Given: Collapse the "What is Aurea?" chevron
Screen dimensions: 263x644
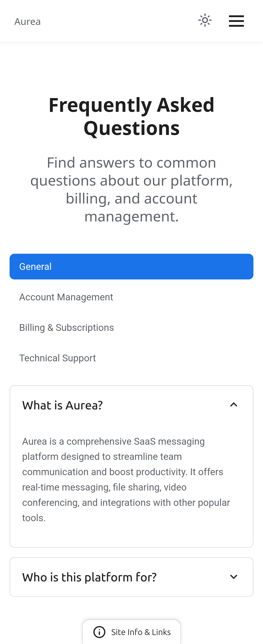Looking at the screenshot, I should pos(234,405).
